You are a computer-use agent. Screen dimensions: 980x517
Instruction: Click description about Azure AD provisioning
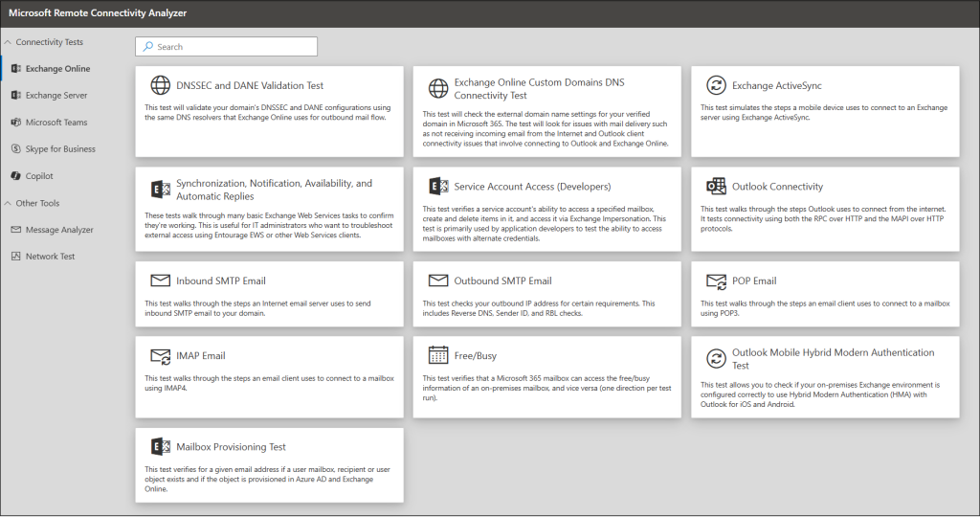click(x=268, y=479)
